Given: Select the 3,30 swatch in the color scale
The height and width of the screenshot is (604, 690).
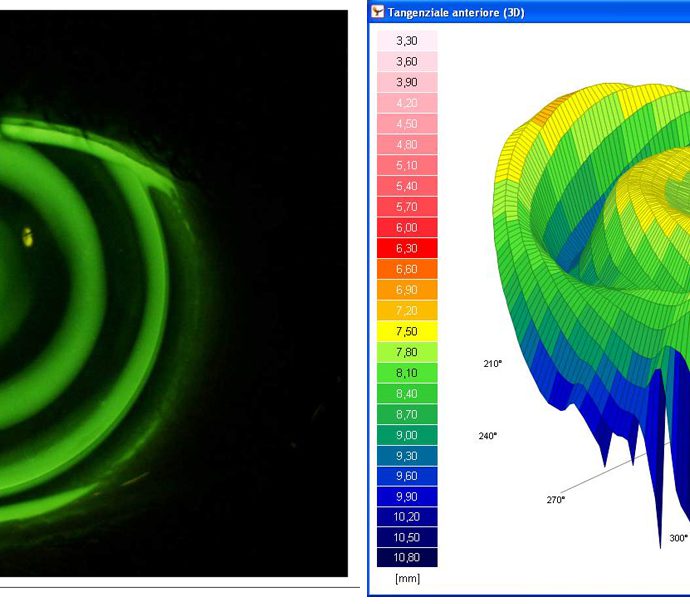Looking at the screenshot, I should 406,40.
